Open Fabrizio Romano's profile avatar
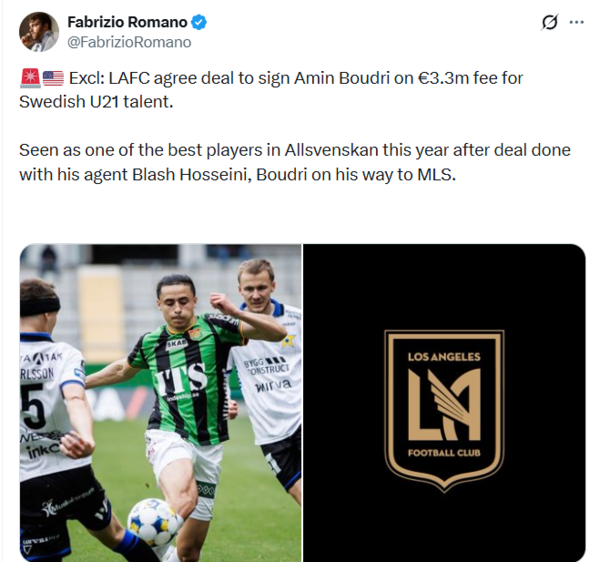Image resolution: width=600 pixels, height=562 pixels. (x=39, y=32)
